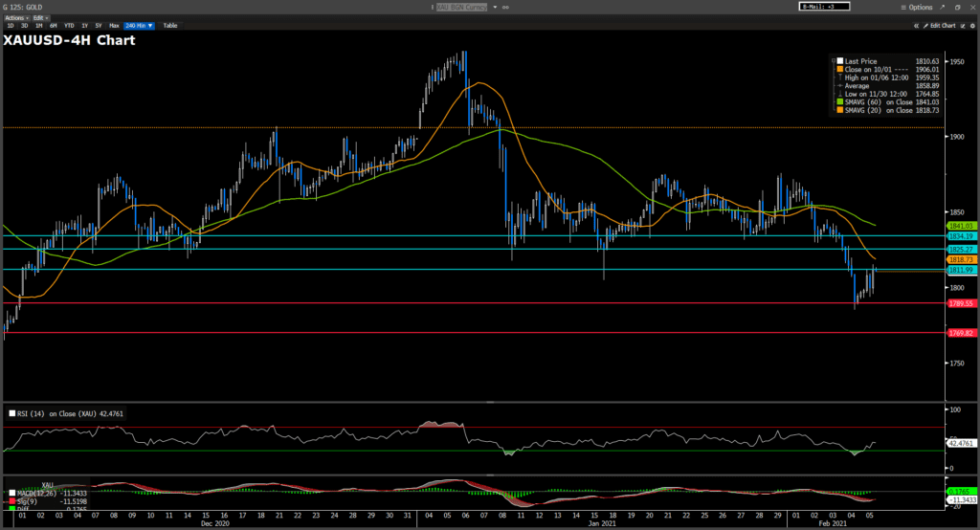Click the Dec 2020 label on time axis
This screenshot has width=980, height=530.
[x=215, y=523]
